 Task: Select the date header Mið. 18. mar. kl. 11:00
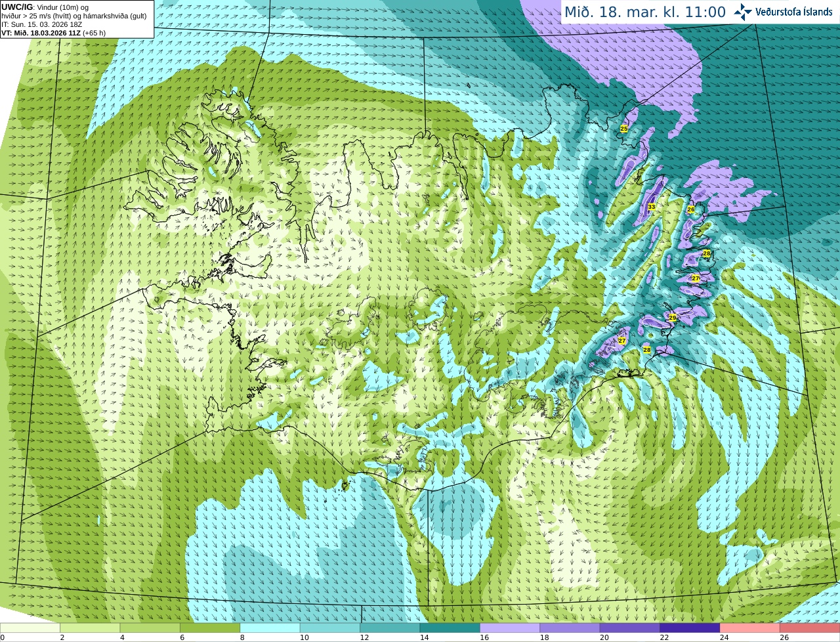pos(645,12)
